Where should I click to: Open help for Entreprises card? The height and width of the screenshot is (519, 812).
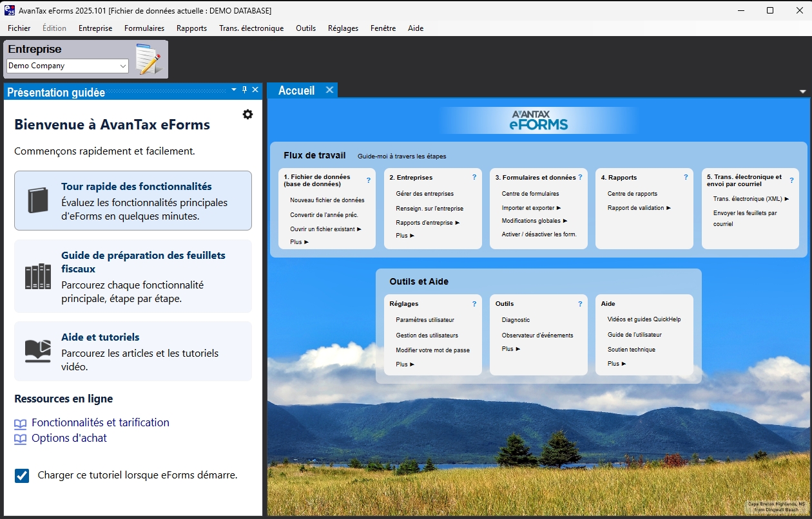coord(474,177)
